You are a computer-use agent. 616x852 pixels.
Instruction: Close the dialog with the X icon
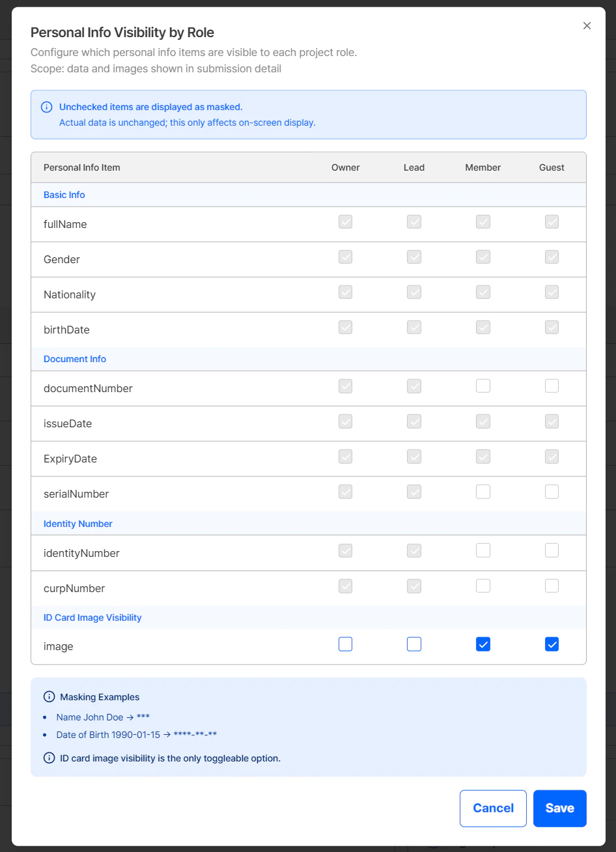click(587, 26)
